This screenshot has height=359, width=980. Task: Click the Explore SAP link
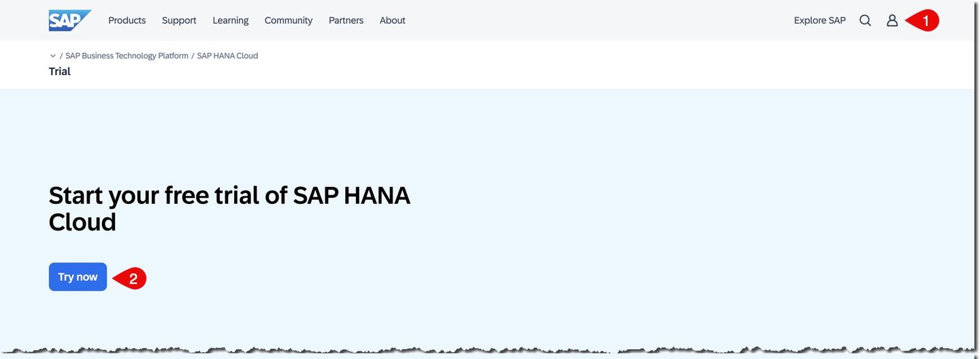819,20
